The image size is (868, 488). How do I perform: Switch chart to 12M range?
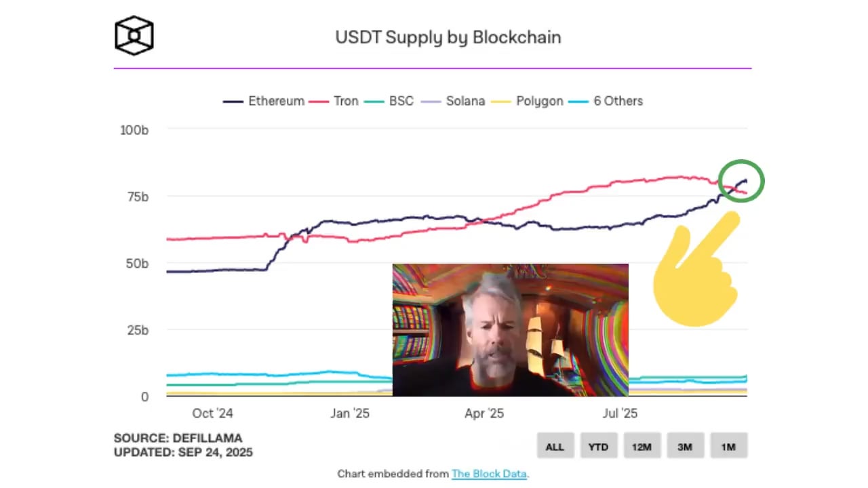pyautogui.click(x=642, y=447)
